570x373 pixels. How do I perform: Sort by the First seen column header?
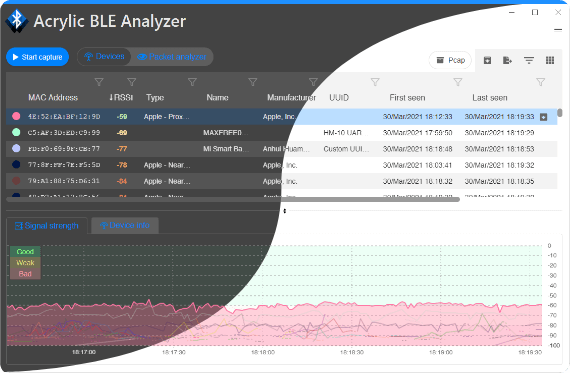pos(407,97)
